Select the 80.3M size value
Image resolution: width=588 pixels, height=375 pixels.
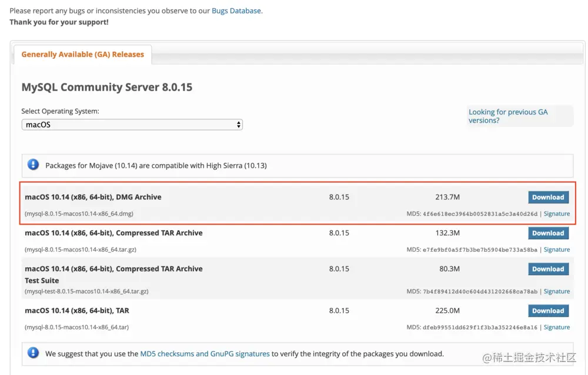click(x=449, y=269)
